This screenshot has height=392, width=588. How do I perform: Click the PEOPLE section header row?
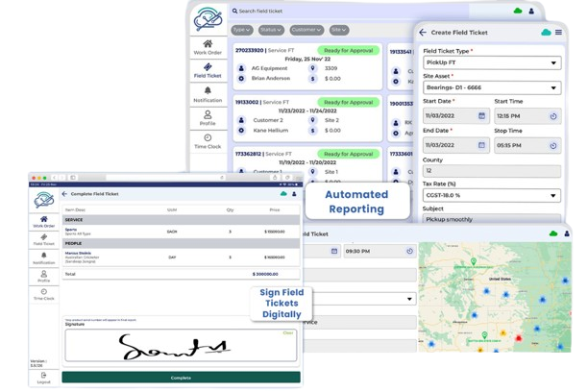click(x=182, y=243)
